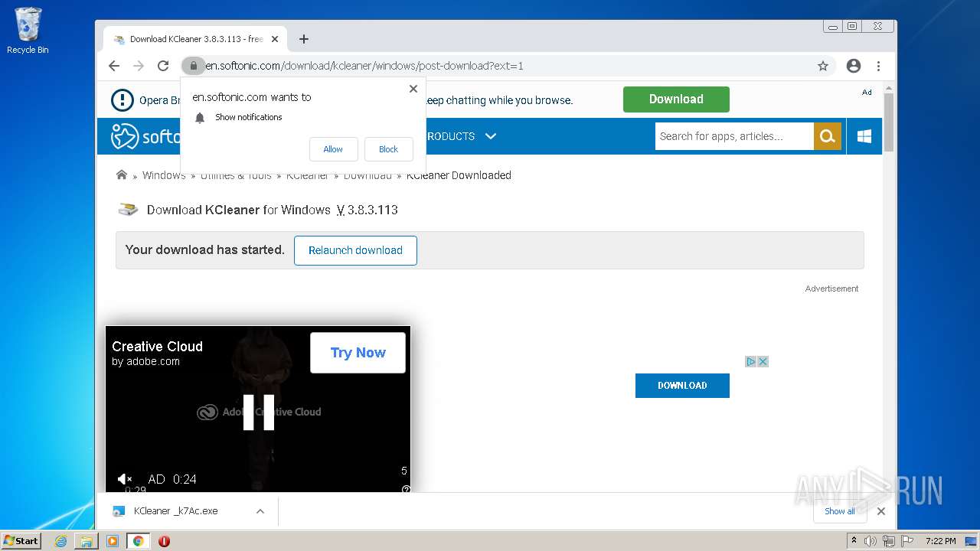The width and height of the screenshot is (980, 551).
Task: Click Try Now on Creative Cloud ad
Action: click(x=358, y=353)
